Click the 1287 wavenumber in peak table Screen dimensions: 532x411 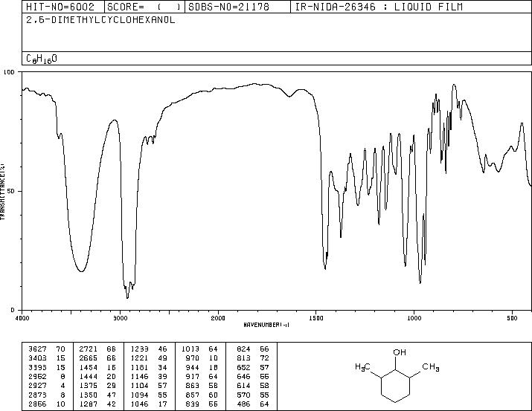point(89,404)
